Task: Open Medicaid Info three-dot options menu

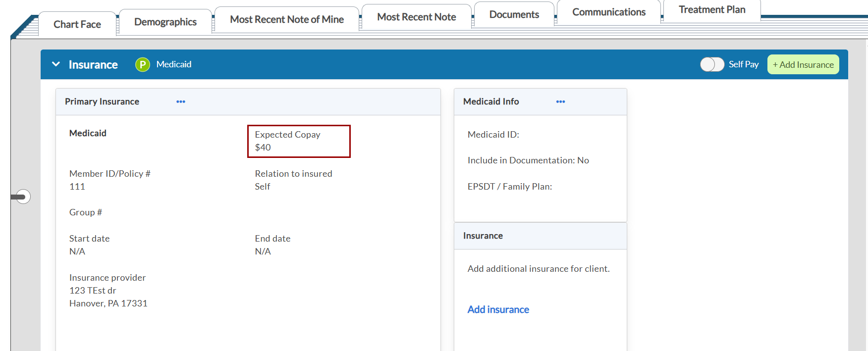Action: point(560,101)
